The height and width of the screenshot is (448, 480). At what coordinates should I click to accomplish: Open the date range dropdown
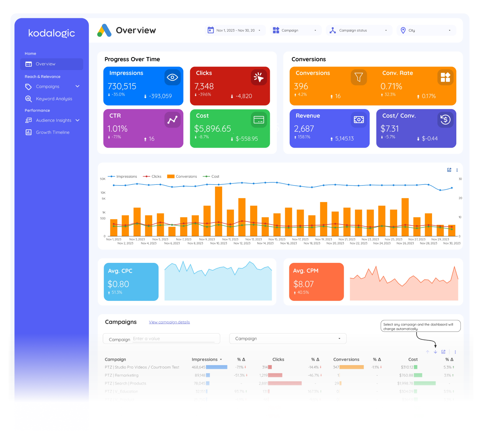[x=235, y=30]
